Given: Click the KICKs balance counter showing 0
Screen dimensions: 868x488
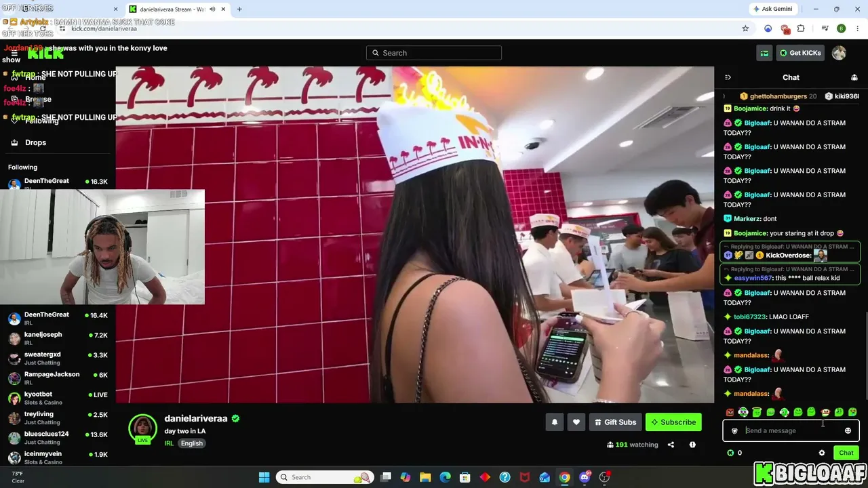Looking at the screenshot, I should coord(734,453).
